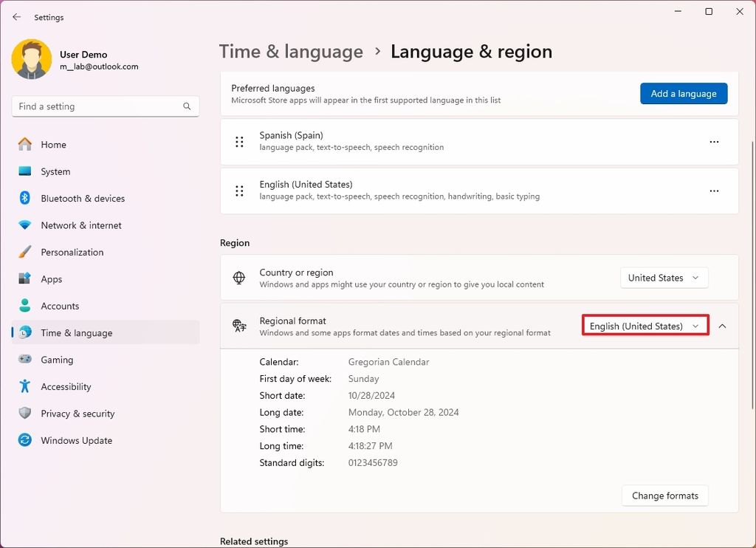The width and height of the screenshot is (756, 548).
Task: Open the Regional format dropdown
Action: pos(644,325)
